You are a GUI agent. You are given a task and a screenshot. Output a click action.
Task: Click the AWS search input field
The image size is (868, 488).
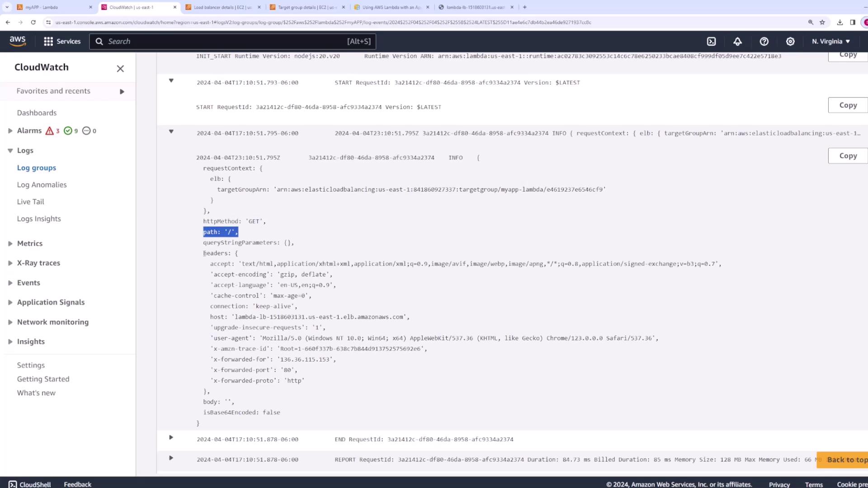(x=226, y=41)
